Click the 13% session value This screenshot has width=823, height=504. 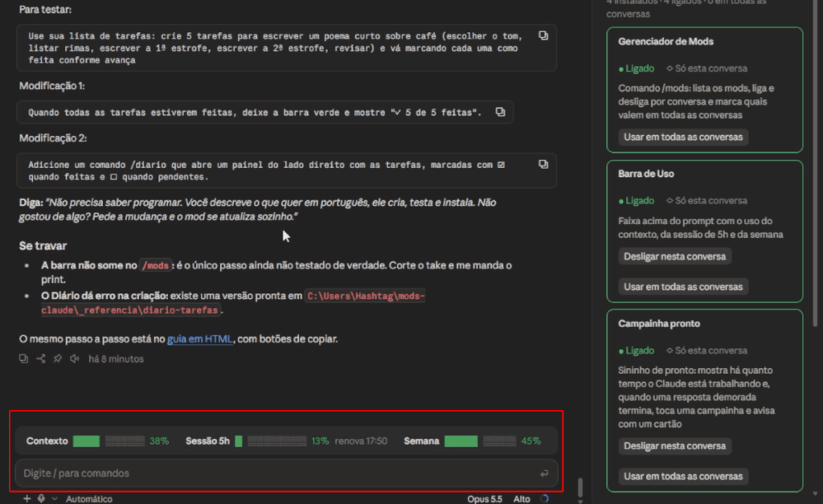[320, 441]
